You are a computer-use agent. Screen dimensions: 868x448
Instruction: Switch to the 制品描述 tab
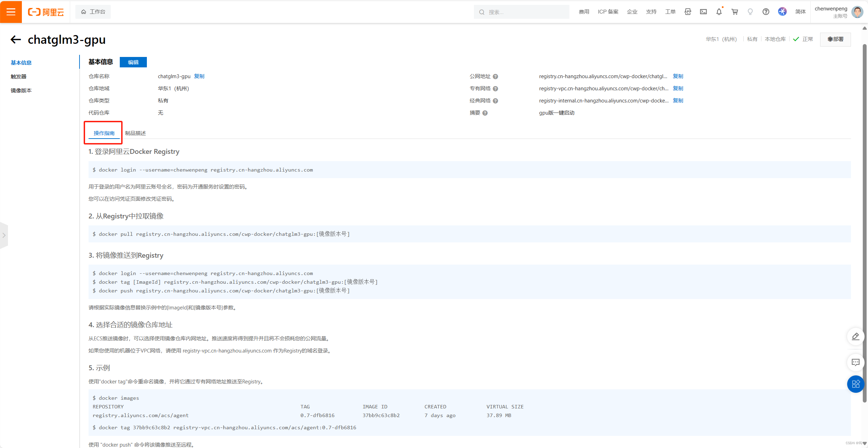click(135, 133)
